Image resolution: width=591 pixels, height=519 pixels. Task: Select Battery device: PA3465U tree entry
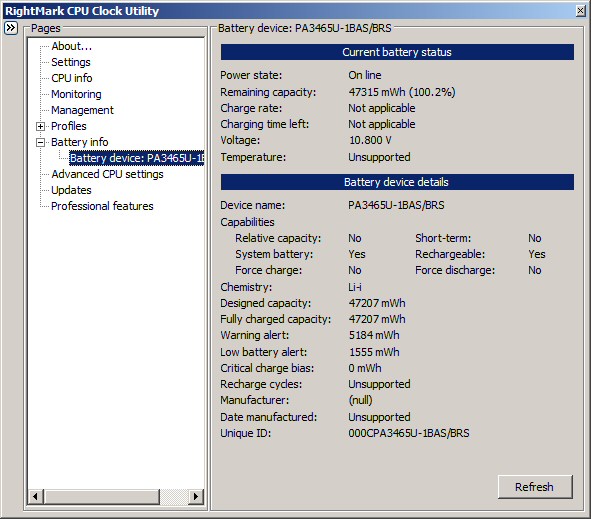point(137,158)
